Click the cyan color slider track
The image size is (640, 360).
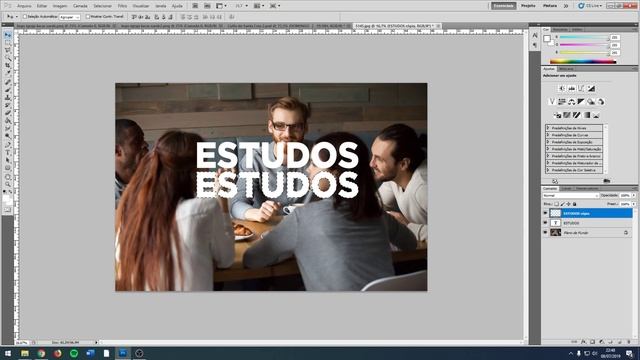pyautogui.click(x=584, y=37)
